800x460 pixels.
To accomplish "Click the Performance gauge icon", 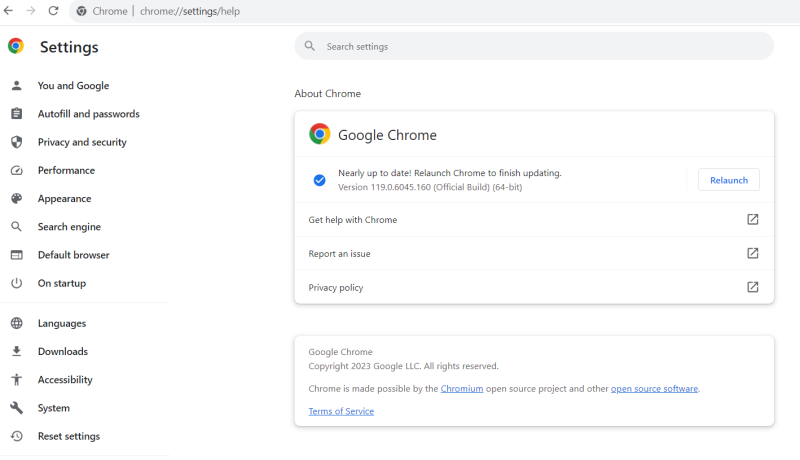I will [x=16, y=170].
